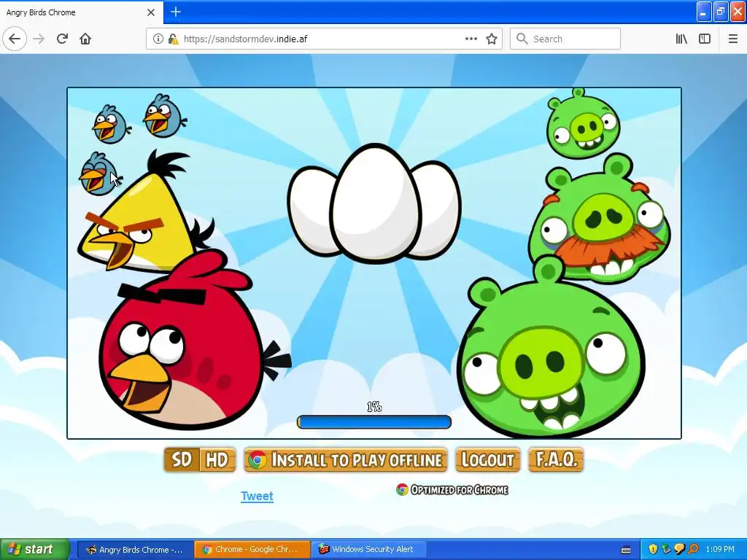Viewport: 747px width, 560px height.
Task: Select the Angry Birds Chrome tab
Action: (81, 12)
